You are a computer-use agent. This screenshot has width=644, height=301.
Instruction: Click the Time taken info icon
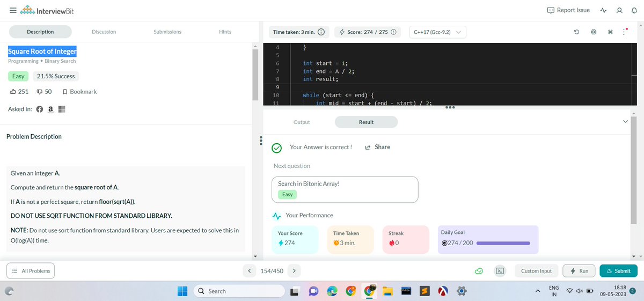[321, 32]
